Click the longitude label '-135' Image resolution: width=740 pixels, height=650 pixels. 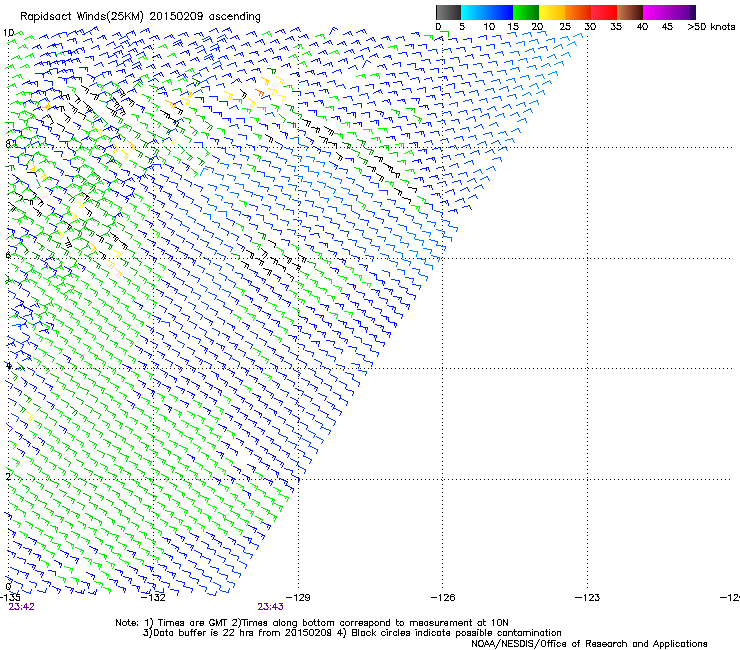coord(10,598)
